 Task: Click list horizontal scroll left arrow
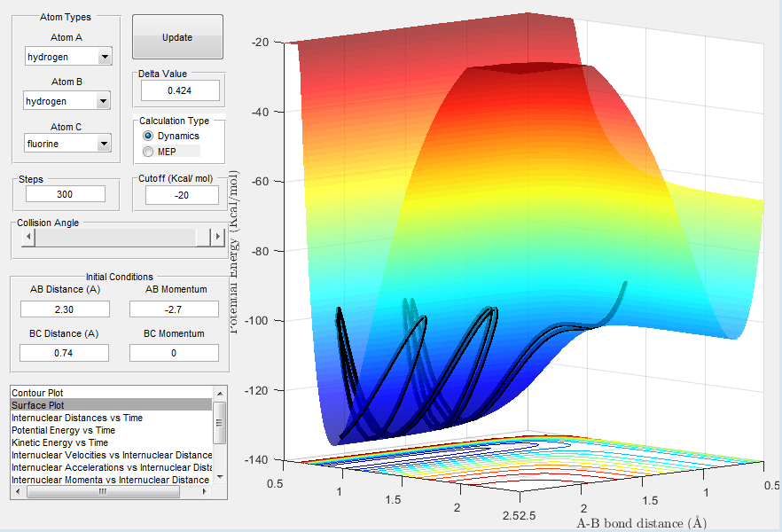click(x=18, y=491)
